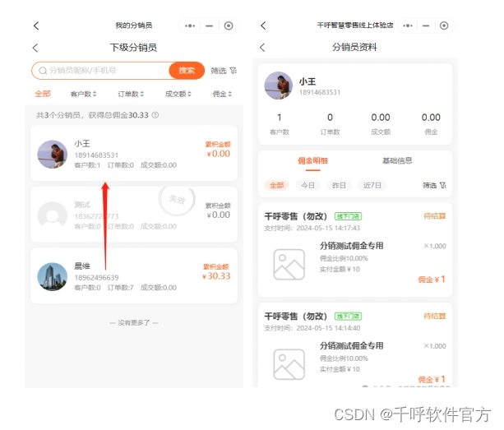
Task: Open the 晨维 distributor card name
Action: (x=82, y=266)
